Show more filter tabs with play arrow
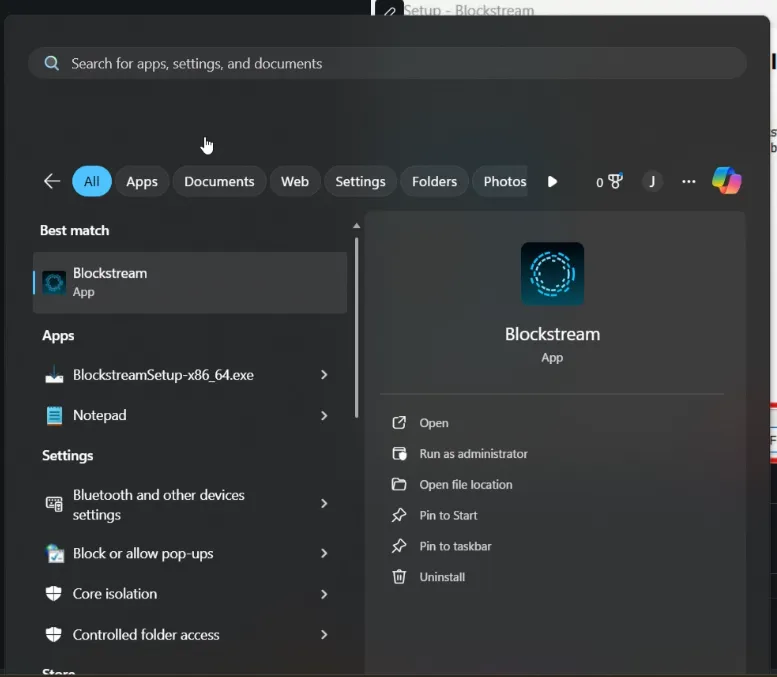The width and height of the screenshot is (777, 677). (x=552, y=182)
